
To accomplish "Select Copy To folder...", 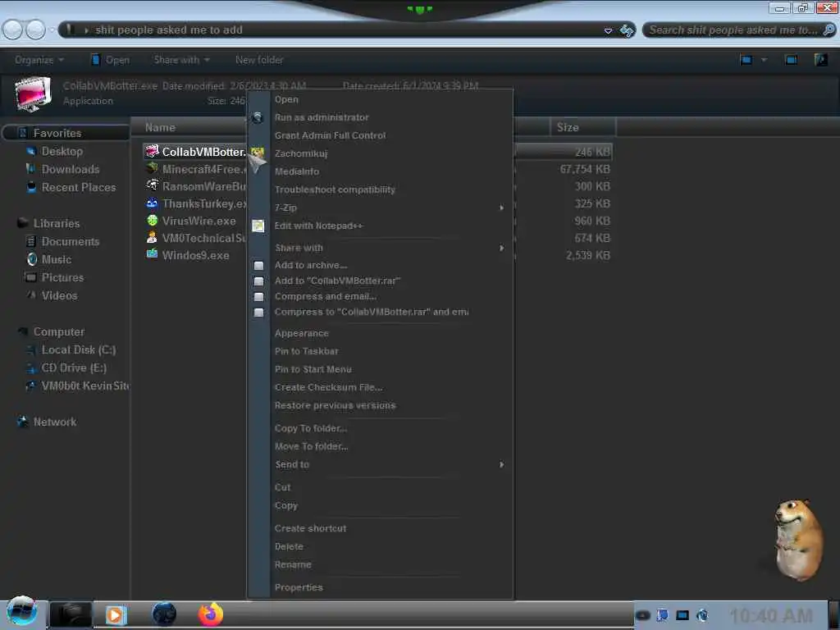I will [311, 428].
